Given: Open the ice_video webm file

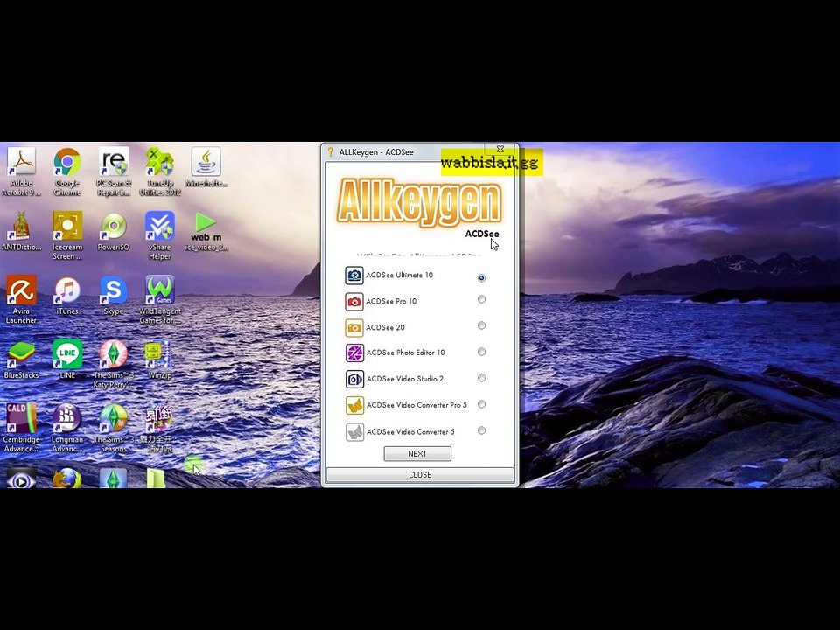Looking at the screenshot, I should 206,231.
